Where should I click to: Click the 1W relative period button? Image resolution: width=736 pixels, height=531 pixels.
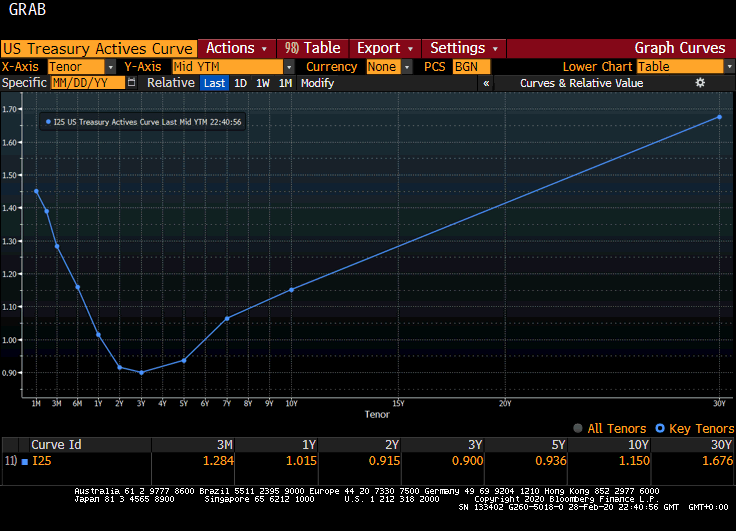(x=263, y=83)
